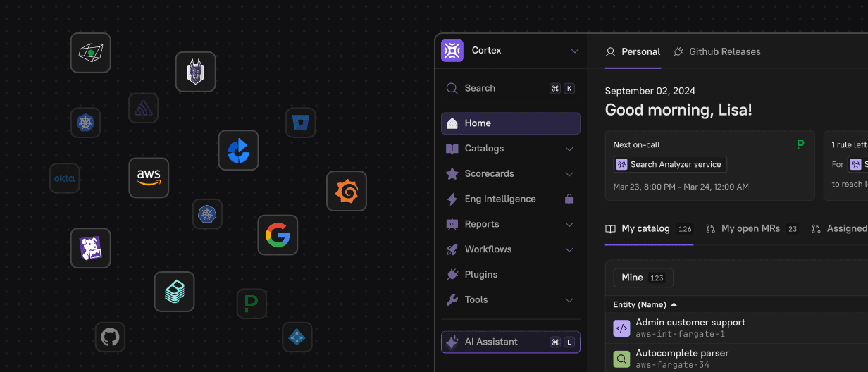This screenshot has height=372, width=868.
Task: Click the Bitbucket bucket icon
Action: [x=301, y=123]
